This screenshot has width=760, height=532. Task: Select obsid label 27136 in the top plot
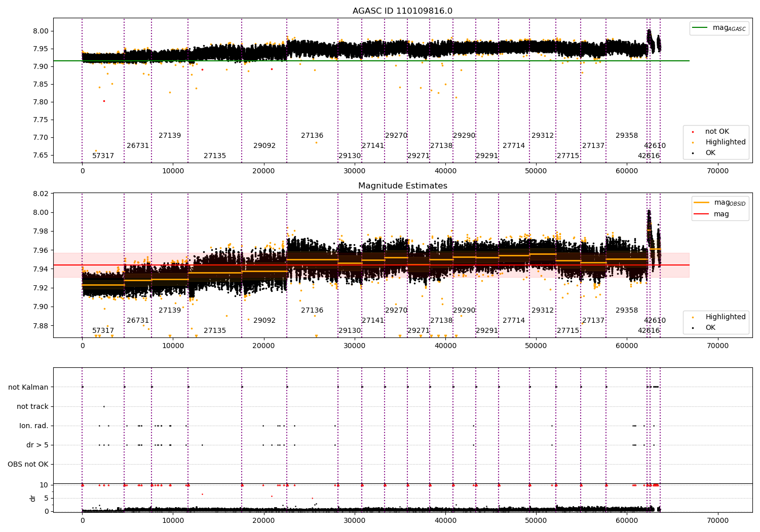[x=312, y=136]
